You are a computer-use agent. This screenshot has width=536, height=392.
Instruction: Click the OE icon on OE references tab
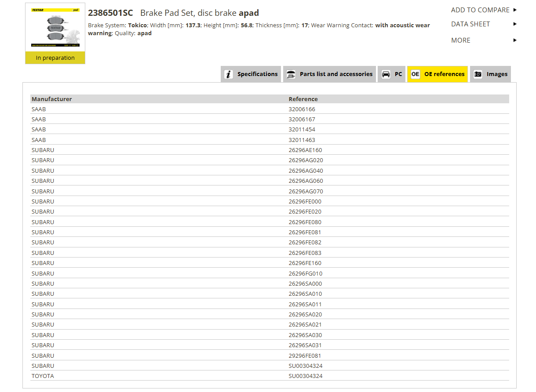tap(415, 74)
